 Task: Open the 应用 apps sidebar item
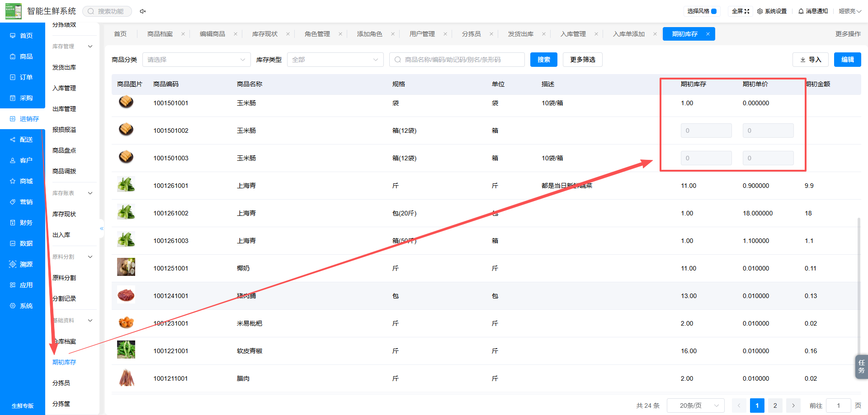[22, 285]
